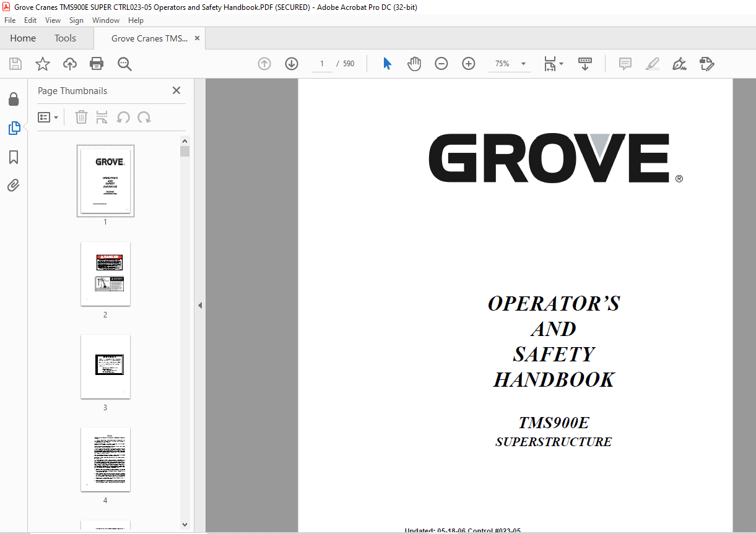
Task: Enable scrolling page display mode
Action: pos(585,64)
